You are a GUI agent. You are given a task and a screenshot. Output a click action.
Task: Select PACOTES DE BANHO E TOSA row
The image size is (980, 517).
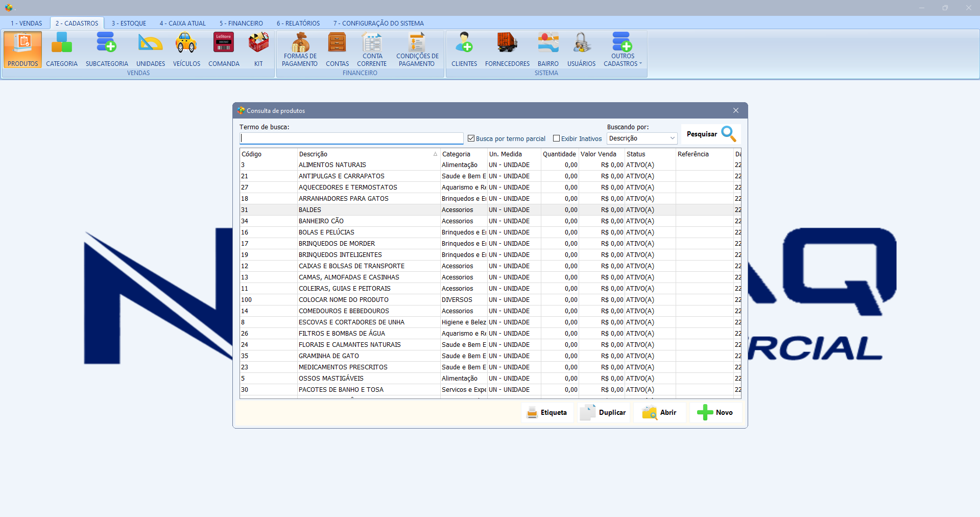[490, 390]
